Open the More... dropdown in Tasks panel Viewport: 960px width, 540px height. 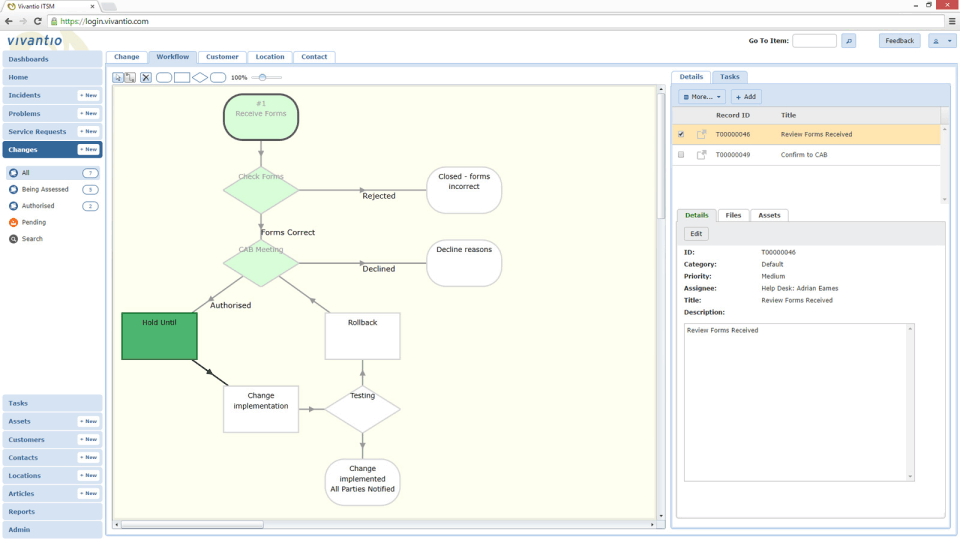coord(702,97)
